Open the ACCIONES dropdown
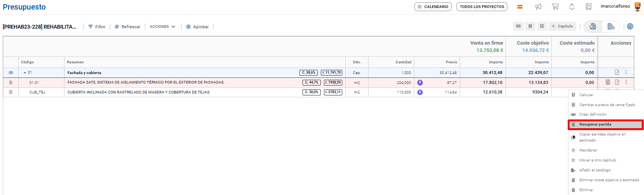Screen dimensions: 644x195 tap(163, 27)
